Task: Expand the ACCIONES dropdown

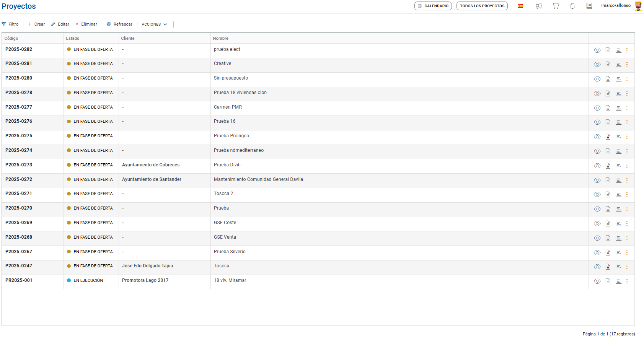Action: (x=155, y=24)
